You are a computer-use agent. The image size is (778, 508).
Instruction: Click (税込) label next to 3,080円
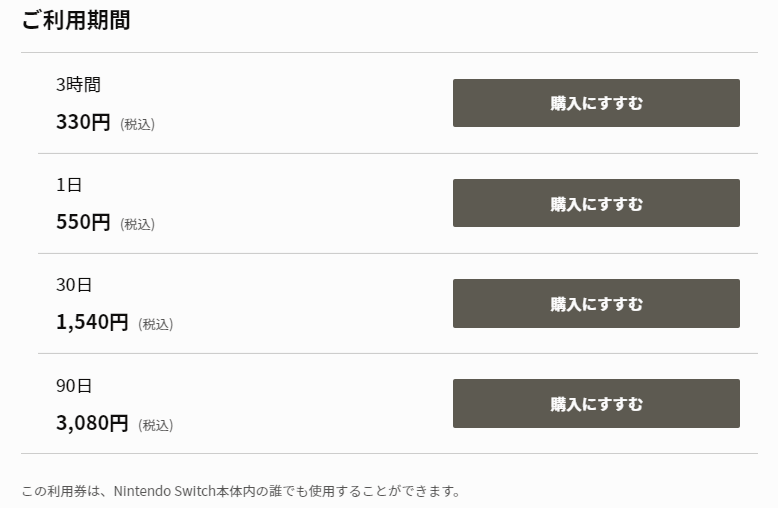[x=155, y=425]
